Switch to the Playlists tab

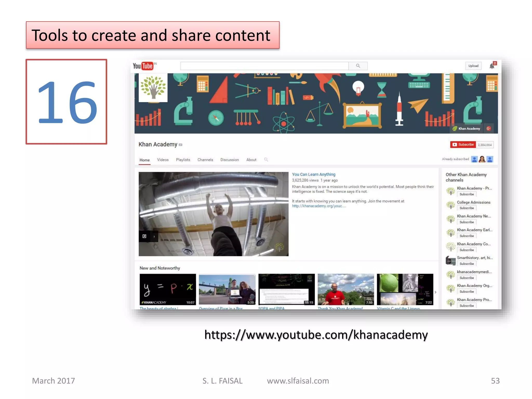tap(183, 160)
